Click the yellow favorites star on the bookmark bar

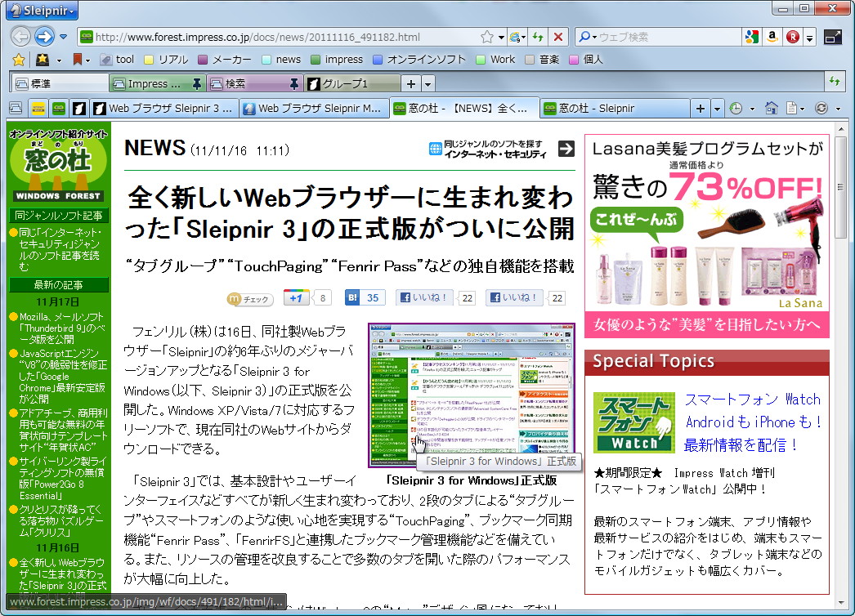19,60
